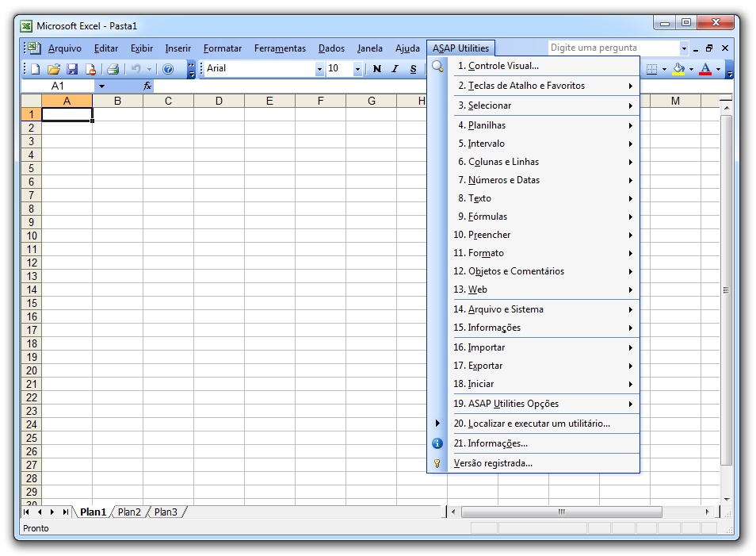This screenshot has width=756, height=556.
Task: Click the Undo icon
Action: pyautogui.click(x=136, y=68)
